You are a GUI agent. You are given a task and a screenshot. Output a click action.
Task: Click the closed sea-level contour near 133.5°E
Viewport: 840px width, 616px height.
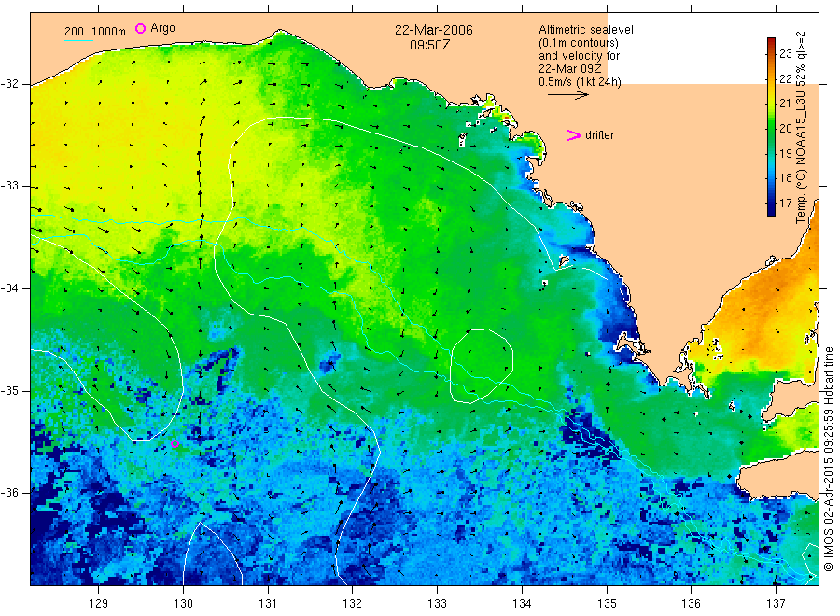pyautogui.click(x=482, y=366)
